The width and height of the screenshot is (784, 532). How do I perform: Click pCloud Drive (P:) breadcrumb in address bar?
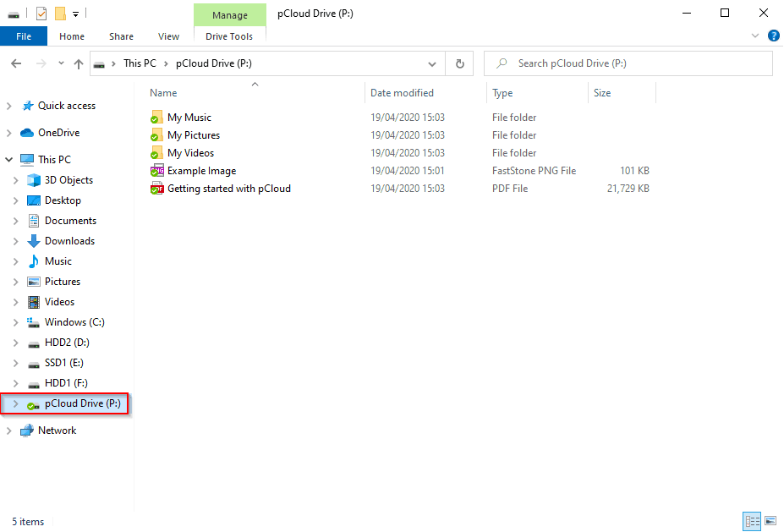coord(213,63)
